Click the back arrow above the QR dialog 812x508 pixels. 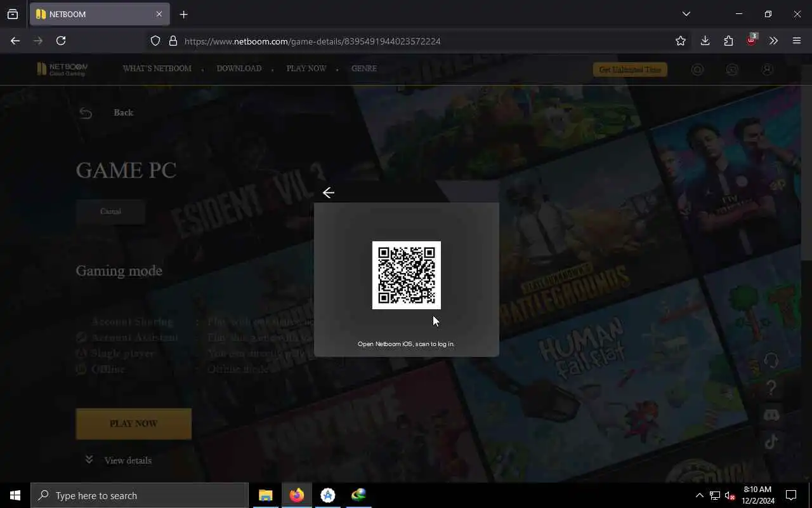tap(328, 192)
